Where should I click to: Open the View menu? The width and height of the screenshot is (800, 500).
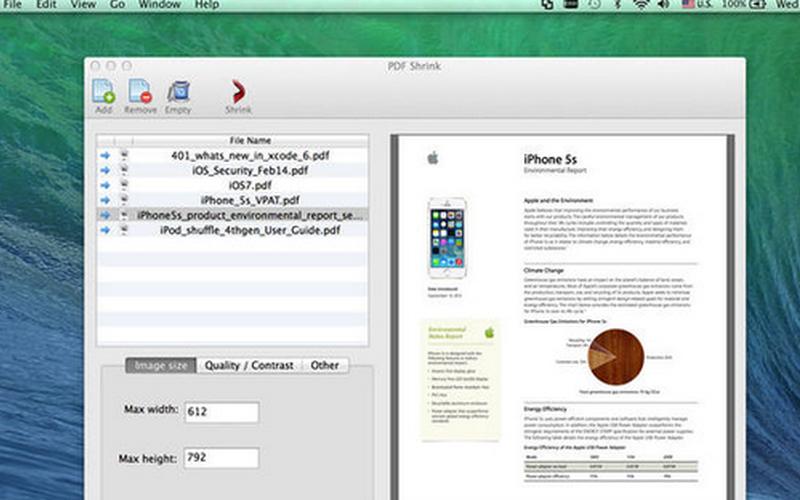coord(83,5)
